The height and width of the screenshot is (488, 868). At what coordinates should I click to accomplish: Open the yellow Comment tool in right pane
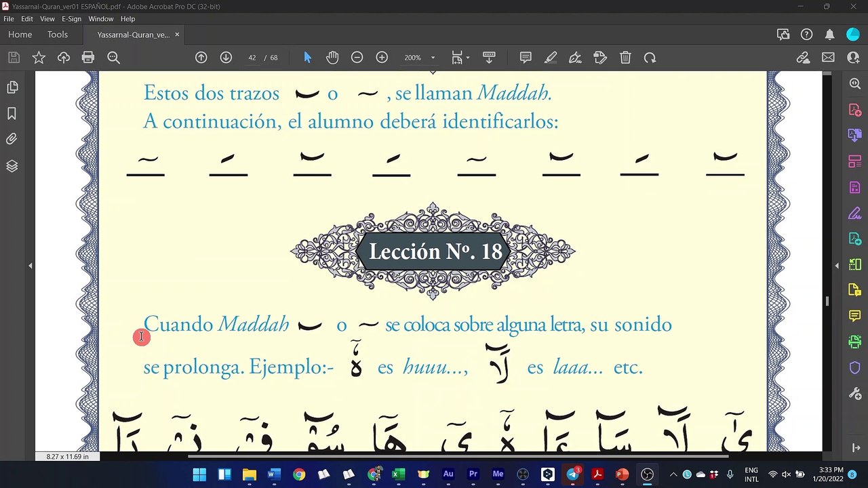point(854,317)
